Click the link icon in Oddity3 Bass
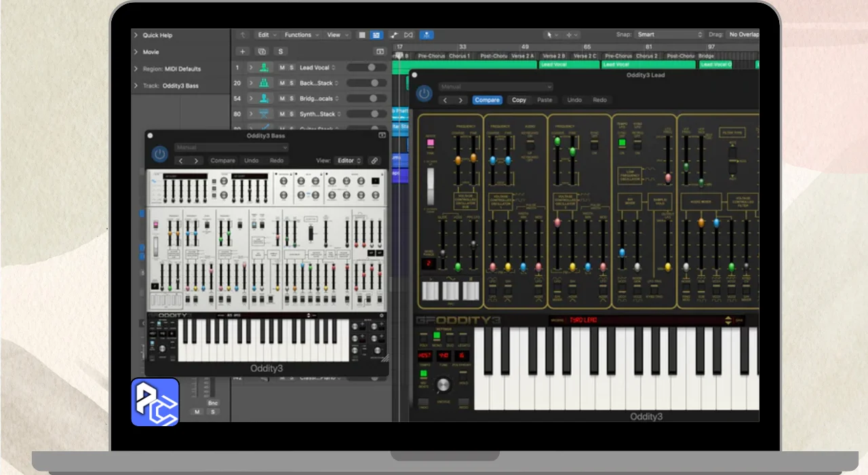868x475 pixels. tap(374, 161)
